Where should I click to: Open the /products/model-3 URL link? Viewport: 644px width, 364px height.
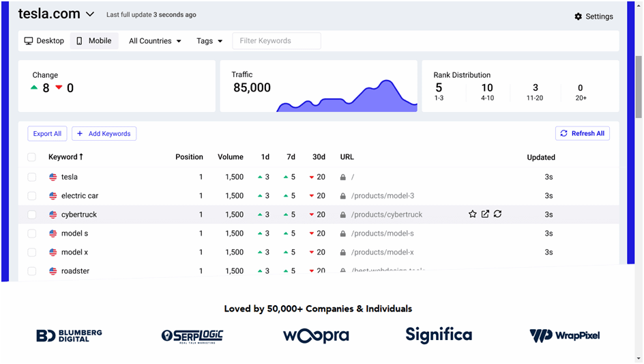point(382,196)
